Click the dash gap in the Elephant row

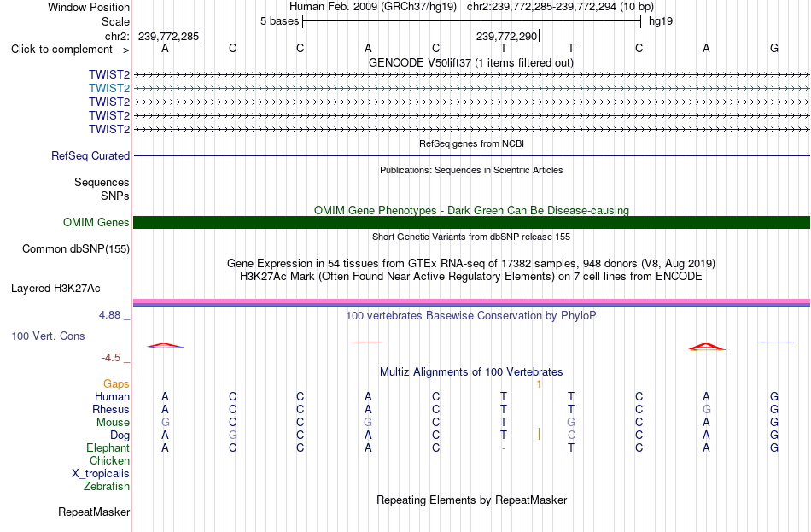click(x=504, y=448)
